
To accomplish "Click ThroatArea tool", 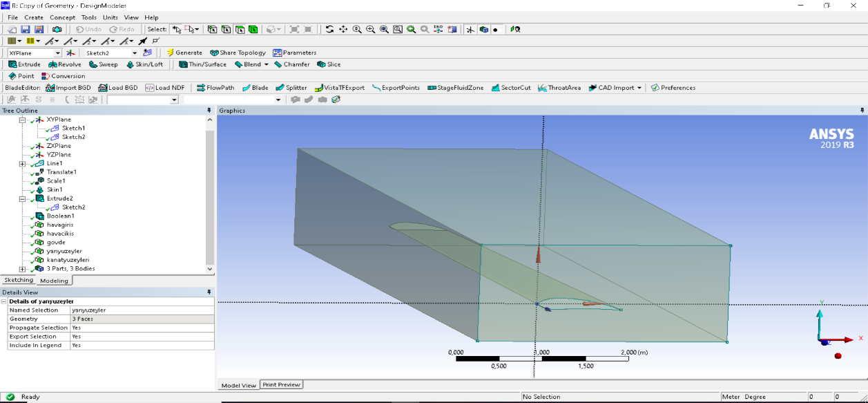I will click(x=559, y=88).
